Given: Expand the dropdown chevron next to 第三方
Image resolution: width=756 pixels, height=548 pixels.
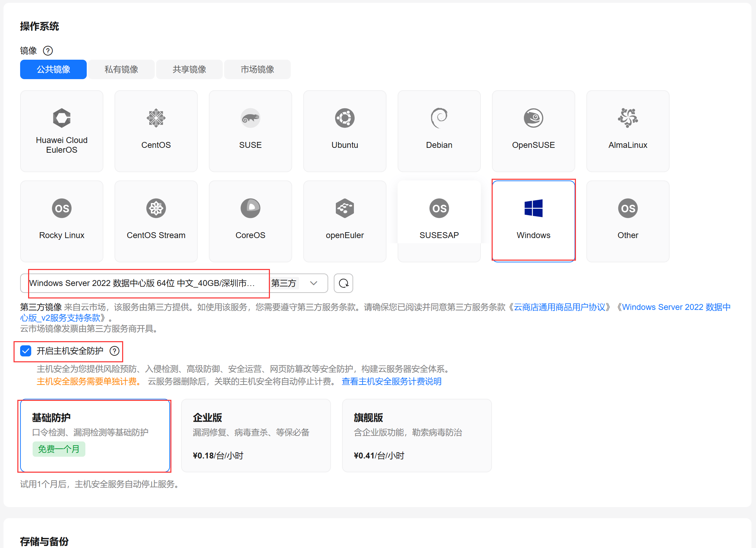Looking at the screenshot, I should click(x=314, y=283).
